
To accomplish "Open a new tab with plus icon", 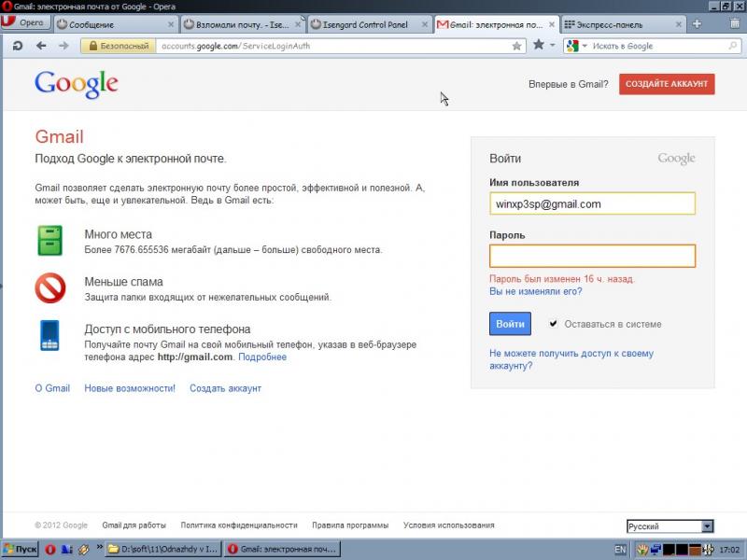I will pos(697,24).
